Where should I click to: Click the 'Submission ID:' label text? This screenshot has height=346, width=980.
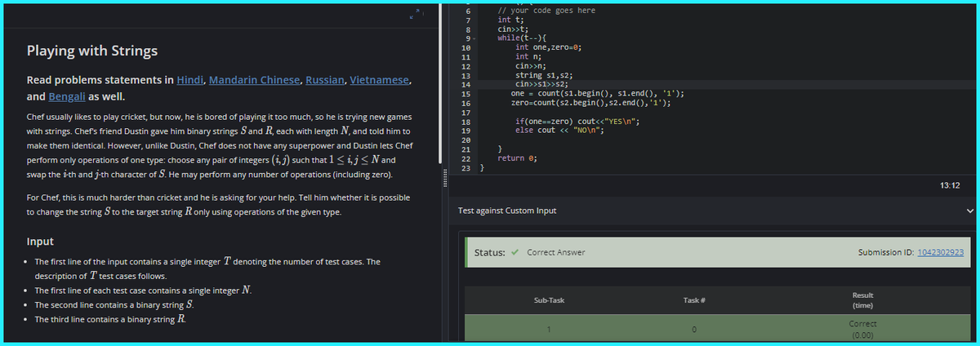point(886,252)
